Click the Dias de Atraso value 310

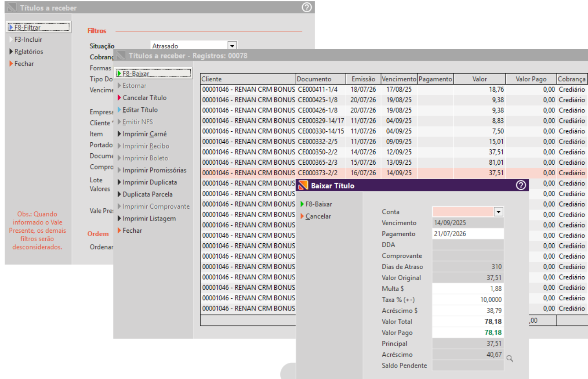(468, 267)
